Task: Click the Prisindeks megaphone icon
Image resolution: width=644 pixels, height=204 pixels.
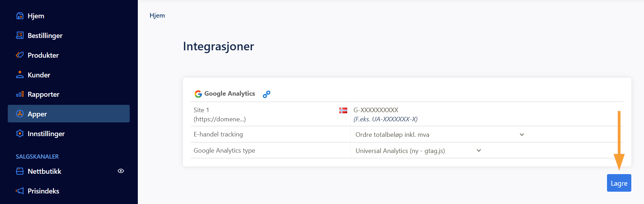Action: [x=20, y=191]
